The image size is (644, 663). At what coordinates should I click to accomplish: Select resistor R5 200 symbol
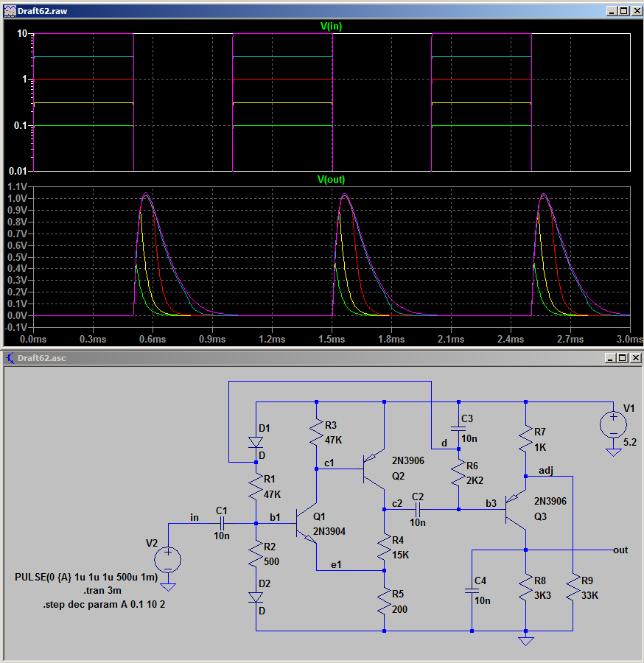(384, 601)
